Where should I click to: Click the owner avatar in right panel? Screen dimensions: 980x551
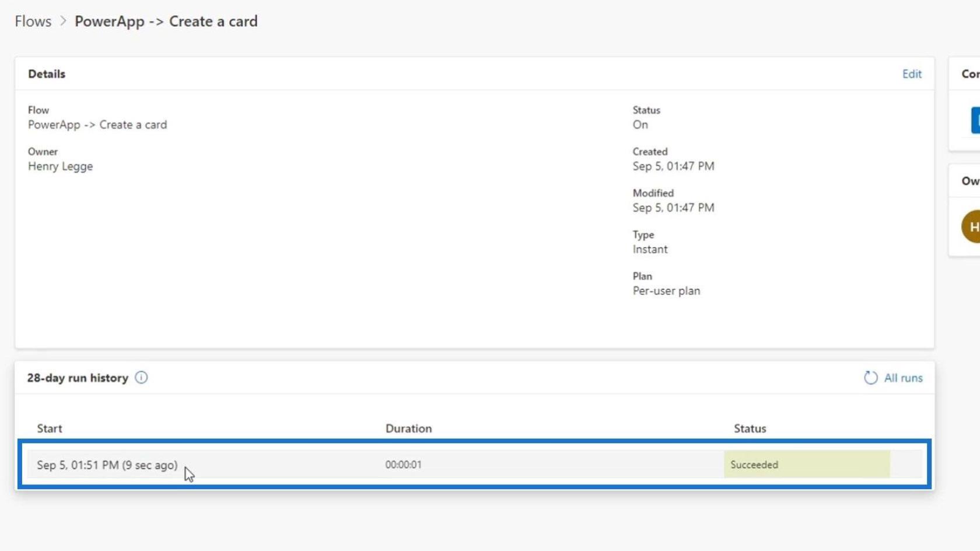971,226
